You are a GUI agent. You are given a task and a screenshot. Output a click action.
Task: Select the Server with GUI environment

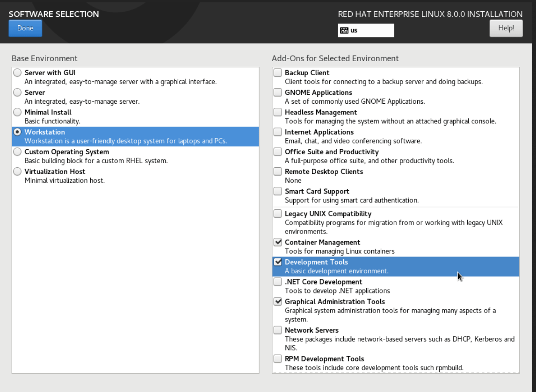tap(17, 72)
